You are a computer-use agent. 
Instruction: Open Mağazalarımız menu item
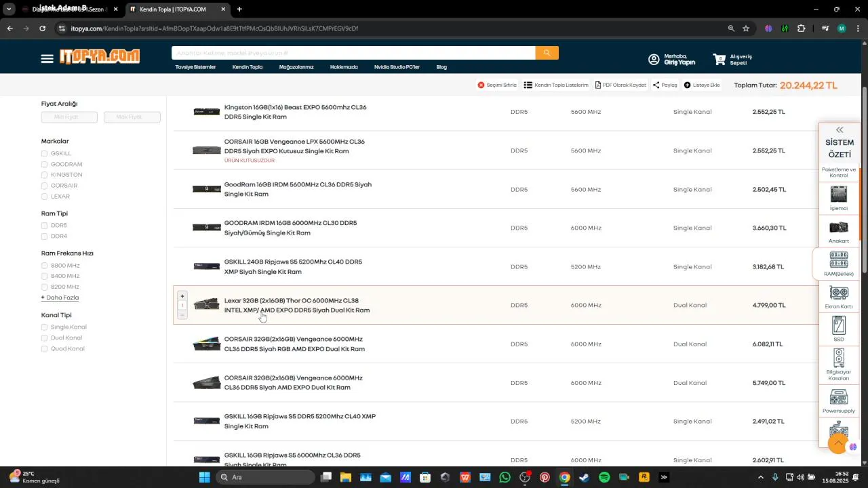pyautogui.click(x=296, y=67)
